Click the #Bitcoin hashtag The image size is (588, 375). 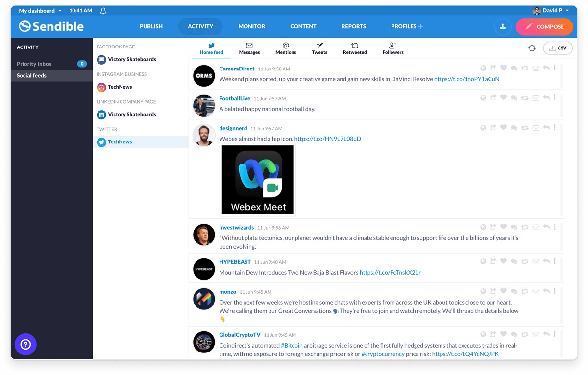(x=292, y=345)
